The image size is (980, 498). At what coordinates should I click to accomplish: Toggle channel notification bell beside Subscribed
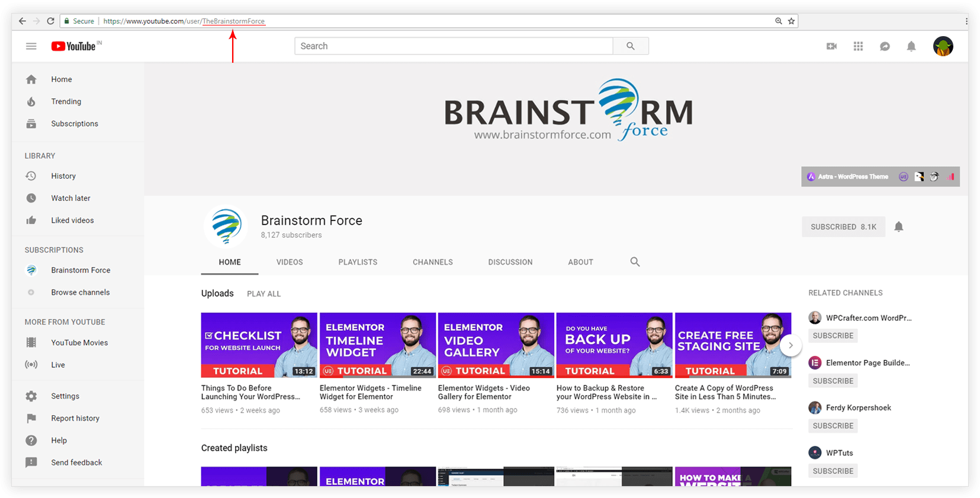coord(898,227)
